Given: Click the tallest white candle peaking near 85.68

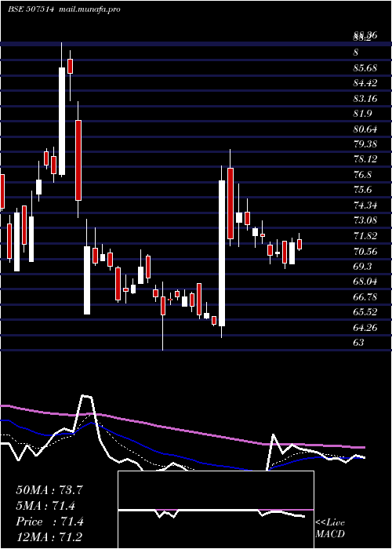Looking at the screenshot, I should (x=62, y=121).
